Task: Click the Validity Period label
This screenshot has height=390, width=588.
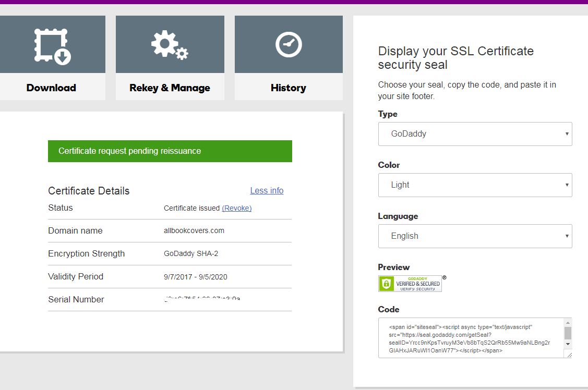Action: coord(76,276)
